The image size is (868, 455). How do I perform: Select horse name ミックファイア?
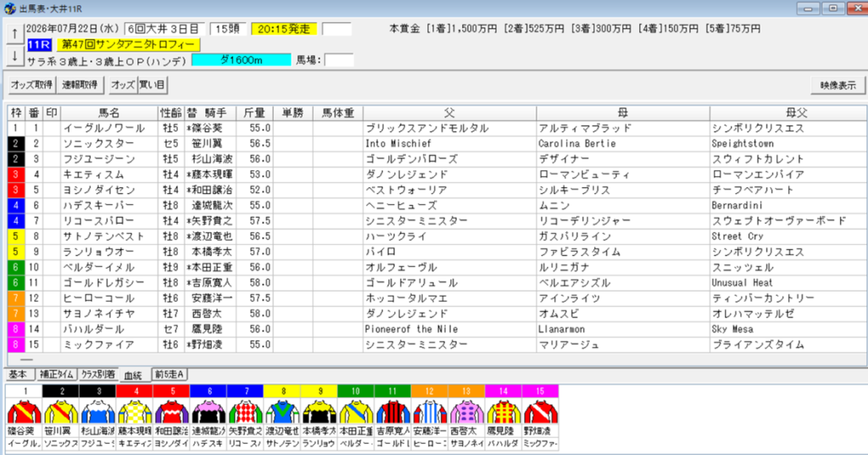point(98,344)
